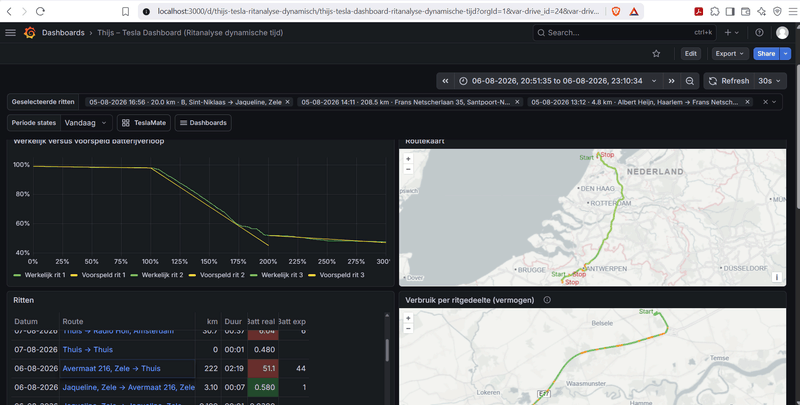Open the time range picker

(x=558, y=81)
